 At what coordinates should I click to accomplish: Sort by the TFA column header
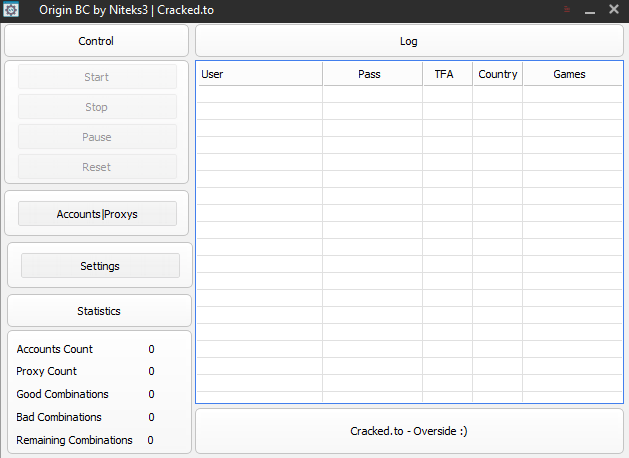[448, 74]
